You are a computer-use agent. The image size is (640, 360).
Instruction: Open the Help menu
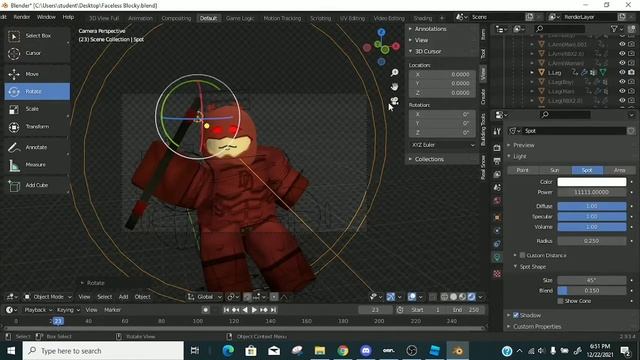pyautogui.click(x=68, y=17)
